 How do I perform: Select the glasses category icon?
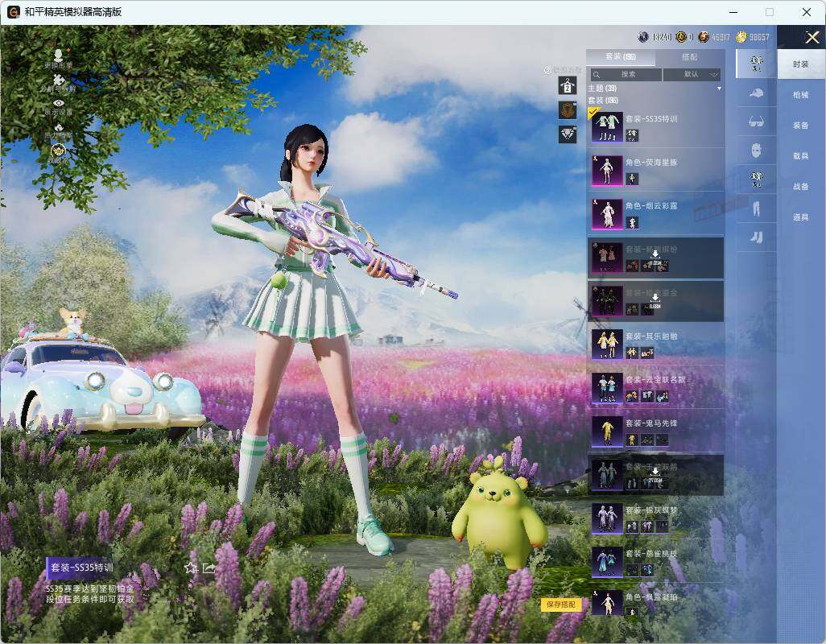(x=757, y=122)
